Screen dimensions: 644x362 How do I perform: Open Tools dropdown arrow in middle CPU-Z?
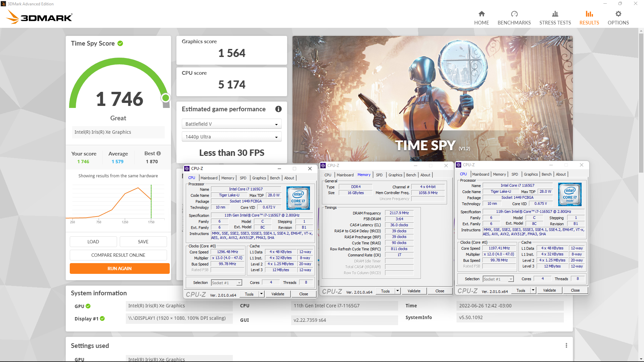tap(397, 291)
